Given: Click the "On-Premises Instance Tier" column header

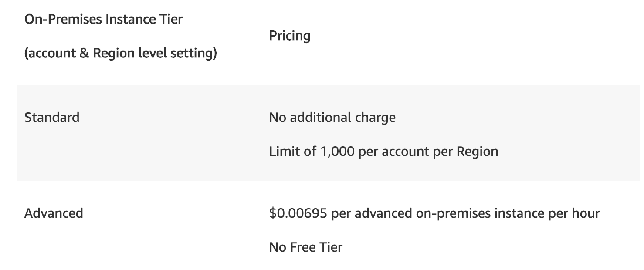Looking at the screenshot, I should click(x=103, y=19).
